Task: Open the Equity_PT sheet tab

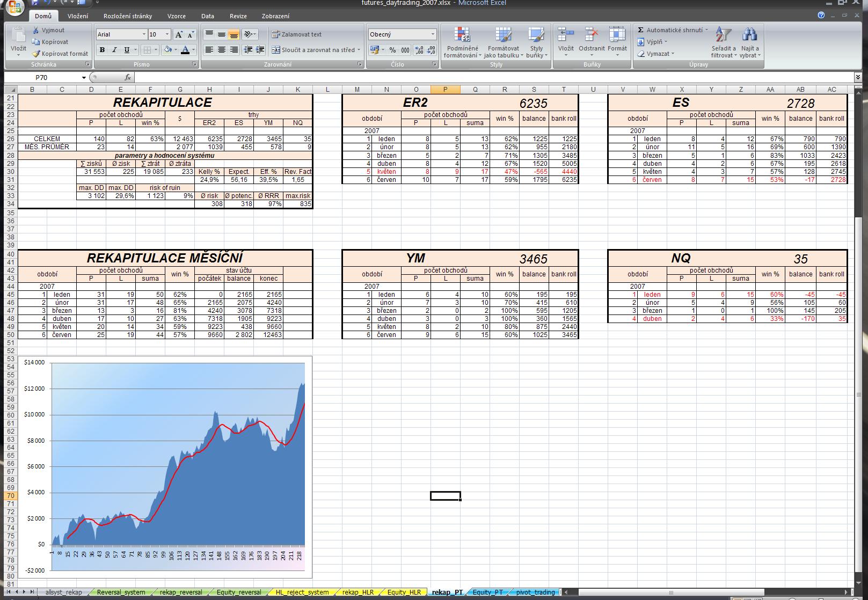Action: coord(487,592)
